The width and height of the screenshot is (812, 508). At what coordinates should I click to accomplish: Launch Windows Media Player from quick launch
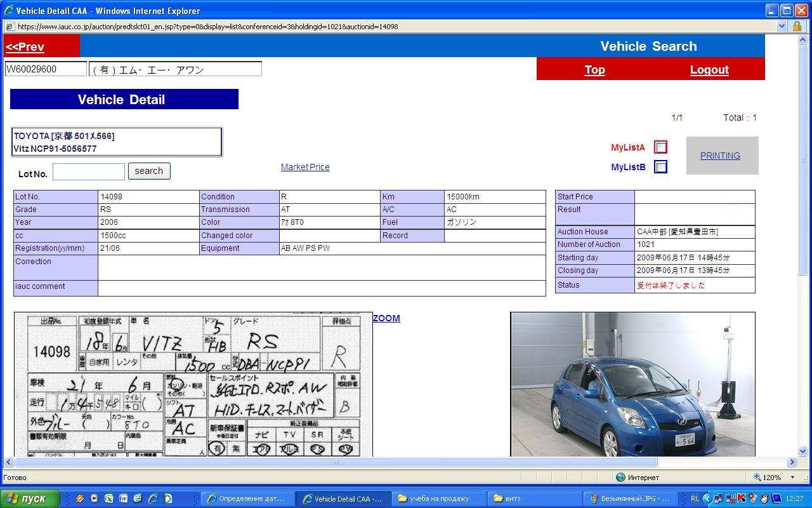[94, 498]
